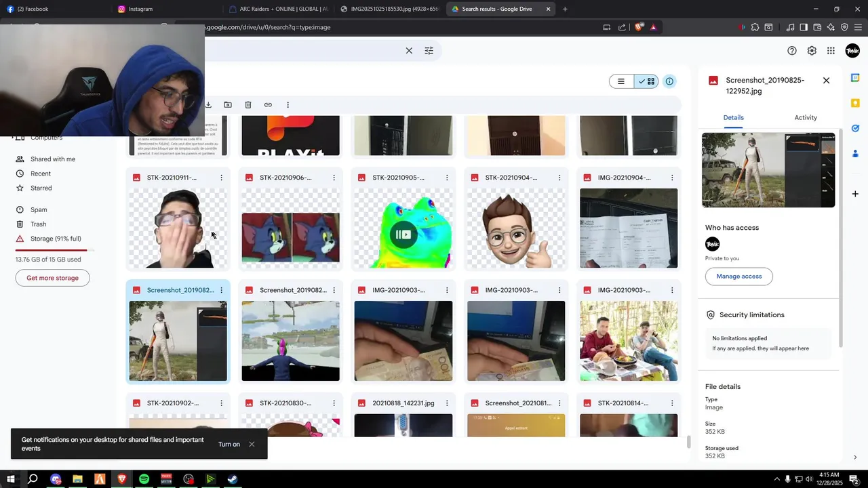Open Drive Settings gear

click(x=812, y=51)
